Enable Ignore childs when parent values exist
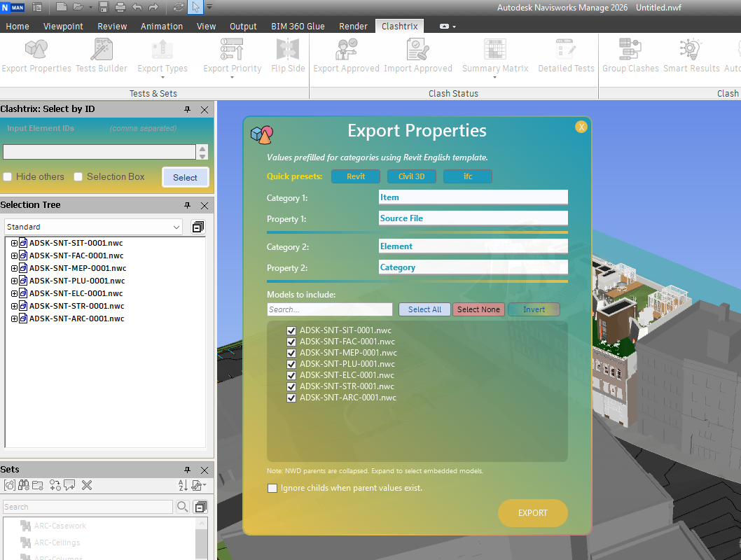The height and width of the screenshot is (560, 741). coord(272,488)
